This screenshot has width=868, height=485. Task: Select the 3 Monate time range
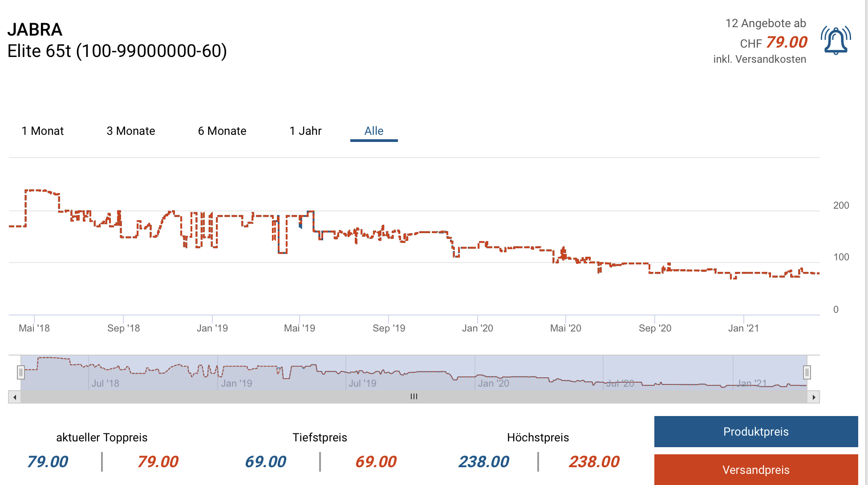[131, 131]
